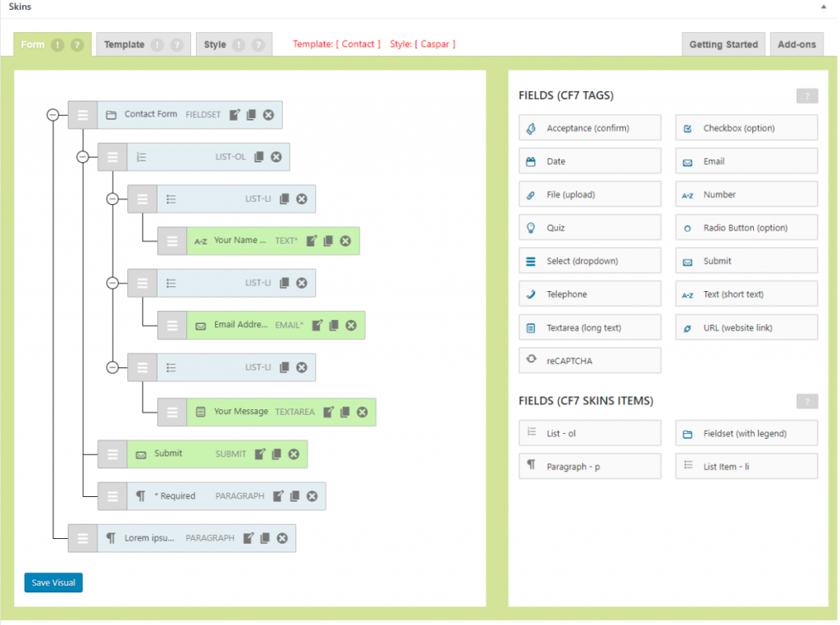Click help icon next to Fields (CF7 Tags)
Viewport: 840px width, 625px height.
pyautogui.click(x=806, y=96)
